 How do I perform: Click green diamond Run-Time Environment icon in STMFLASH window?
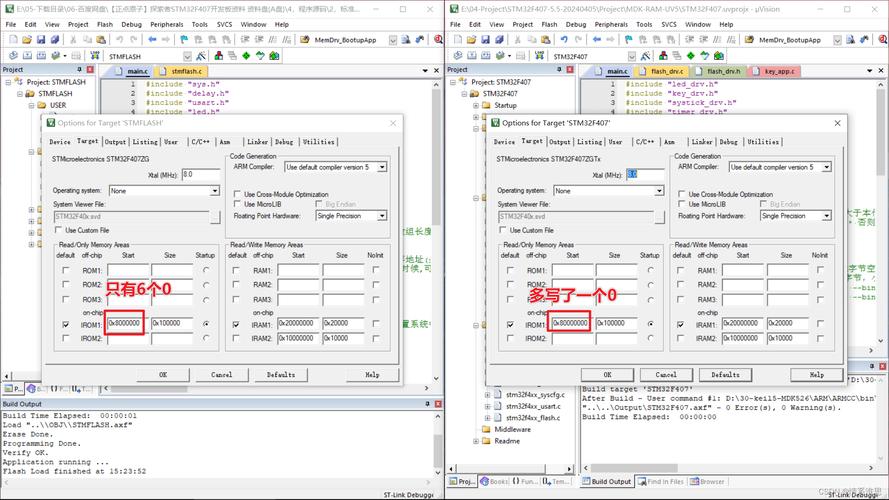(246, 56)
